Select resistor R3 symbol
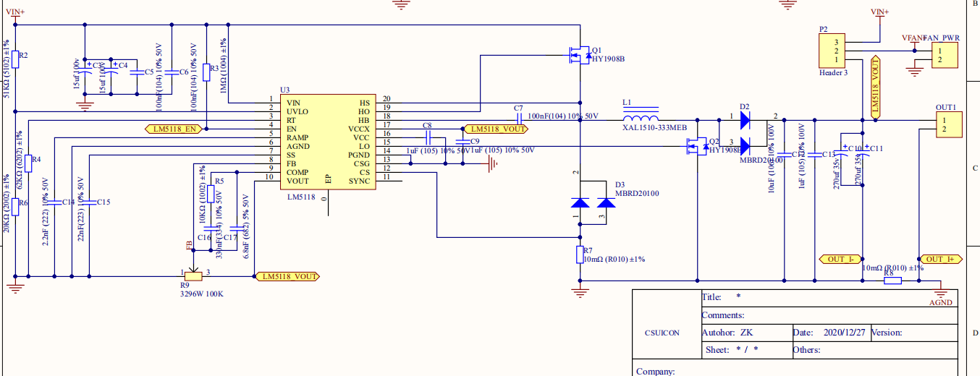The image size is (980, 376). pyautogui.click(x=207, y=72)
